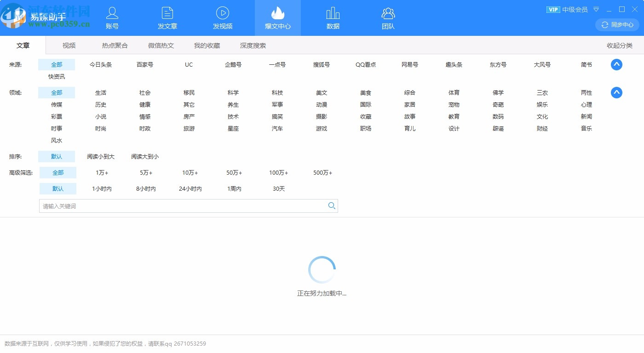Click the 收起分类 collapse link
This screenshot has width=644, height=353.
pos(620,46)
